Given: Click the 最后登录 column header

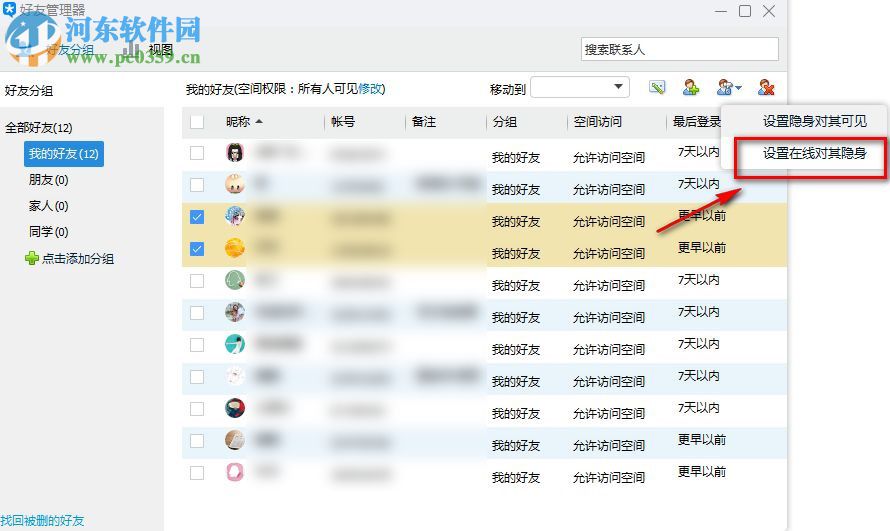Looking at the screenshot, I should pos(696,121).
